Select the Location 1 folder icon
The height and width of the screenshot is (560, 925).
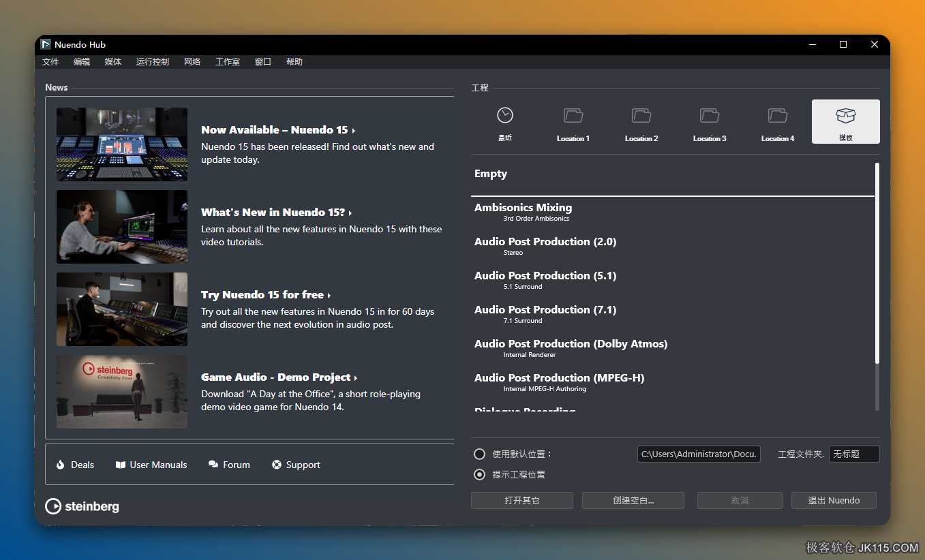click(573, 115)
